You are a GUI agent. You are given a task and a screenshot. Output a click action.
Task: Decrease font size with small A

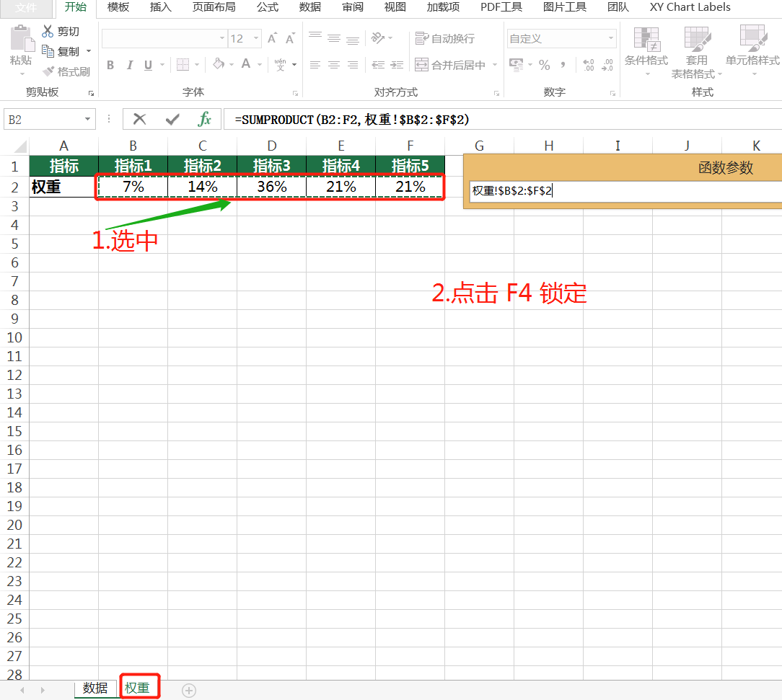[x=290, y=38]
